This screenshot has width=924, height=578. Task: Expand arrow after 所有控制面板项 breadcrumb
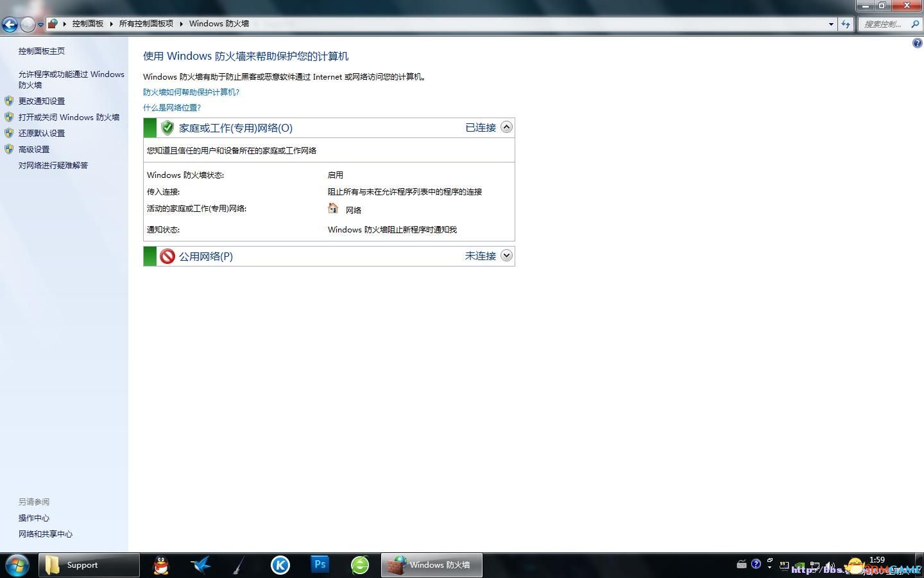182,24
